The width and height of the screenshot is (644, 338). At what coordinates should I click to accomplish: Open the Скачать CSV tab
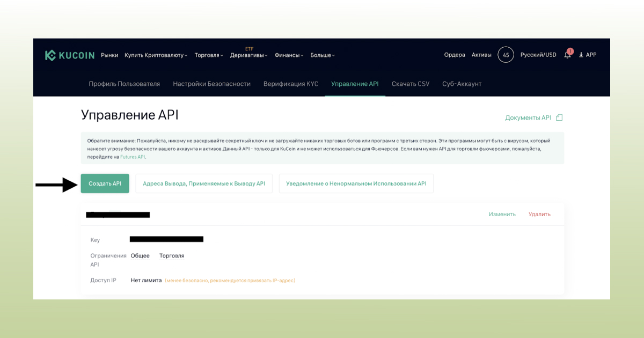[410, 84]
